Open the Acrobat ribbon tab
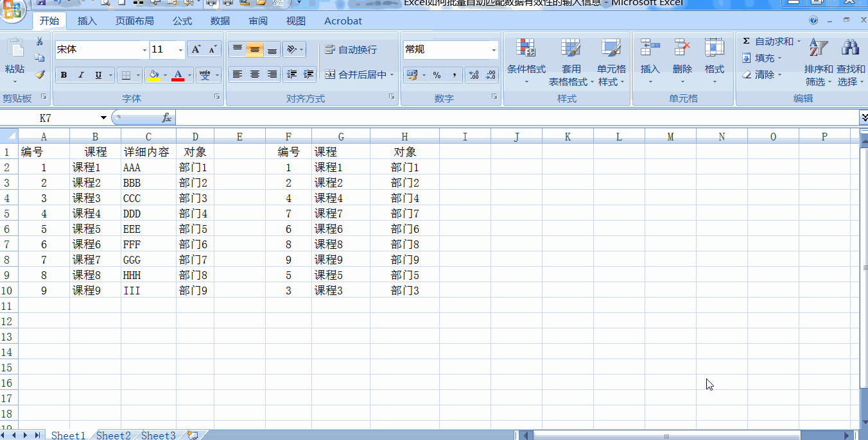The image size is (868, 440). (343, 21)
